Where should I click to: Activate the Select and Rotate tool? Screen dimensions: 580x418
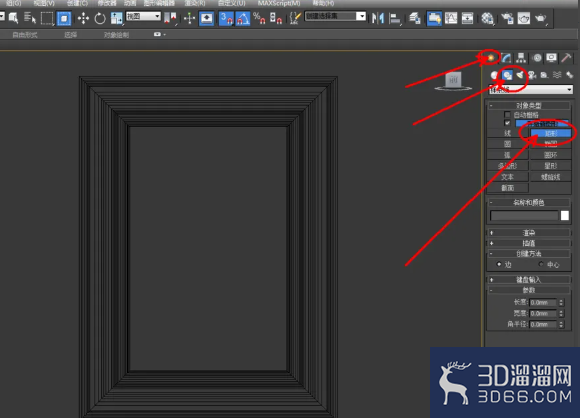pyautogui.click(x=100, y=18)
